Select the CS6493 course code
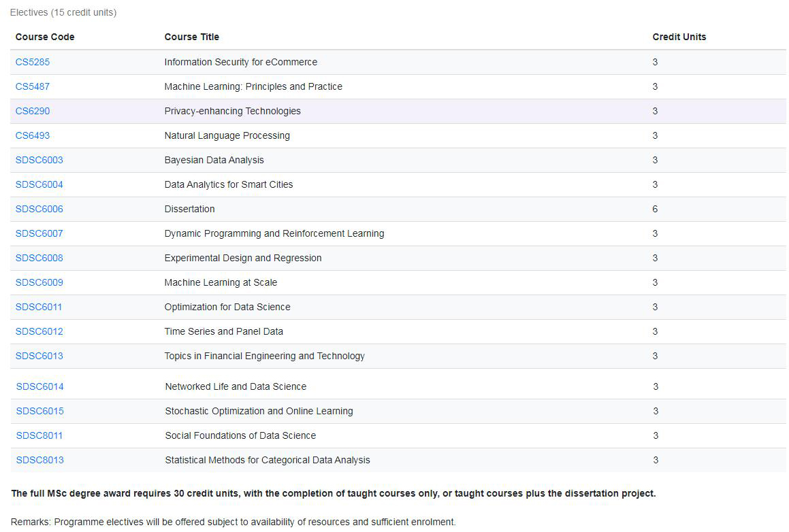 click(33, 135)
